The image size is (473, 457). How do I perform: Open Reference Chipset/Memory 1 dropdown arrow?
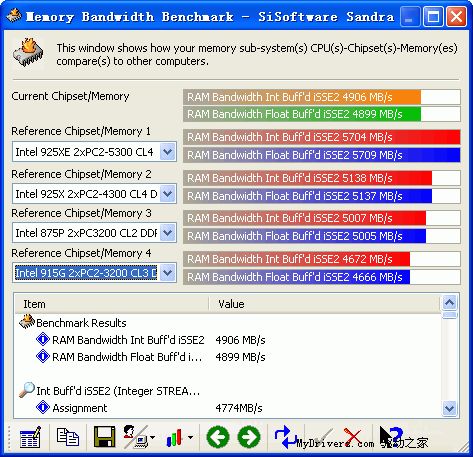[x=167, y=152]
